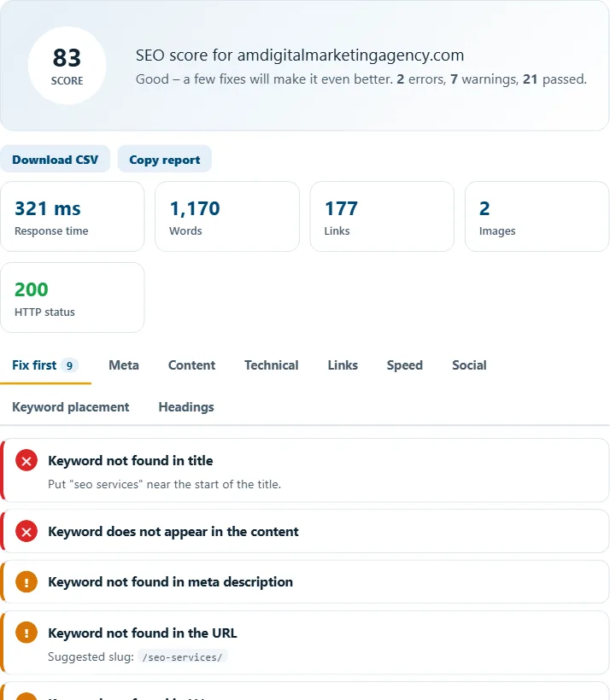Click the 83 score circle
Viewport: 610px width, 700px height.
click(67, 66)
